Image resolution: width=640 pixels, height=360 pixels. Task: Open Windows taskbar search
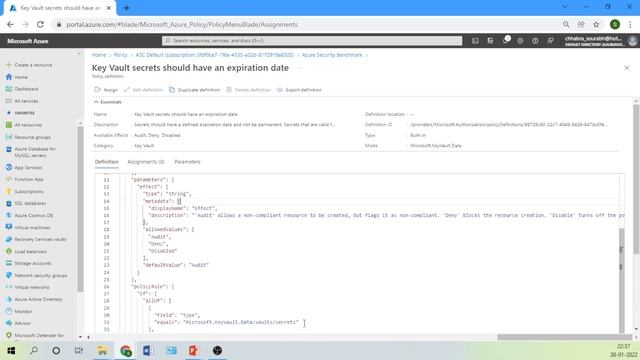[34, 351]
